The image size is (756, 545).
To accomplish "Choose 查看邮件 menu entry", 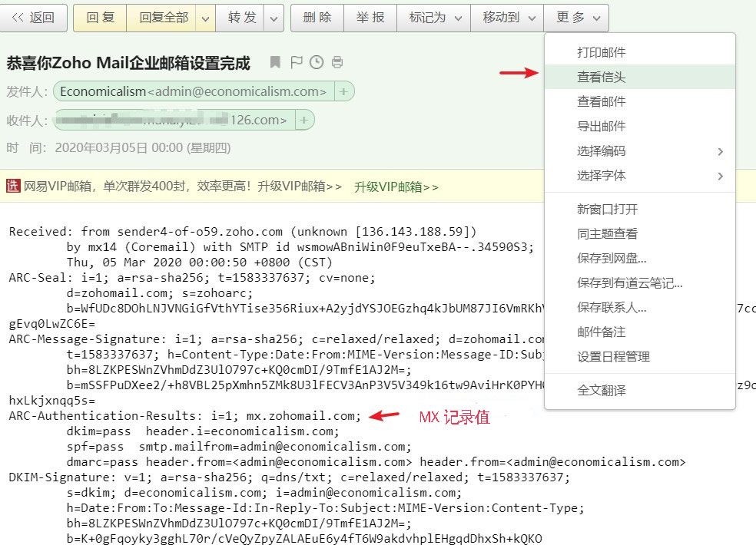I will pyautogui.click(x=640, y=101).
